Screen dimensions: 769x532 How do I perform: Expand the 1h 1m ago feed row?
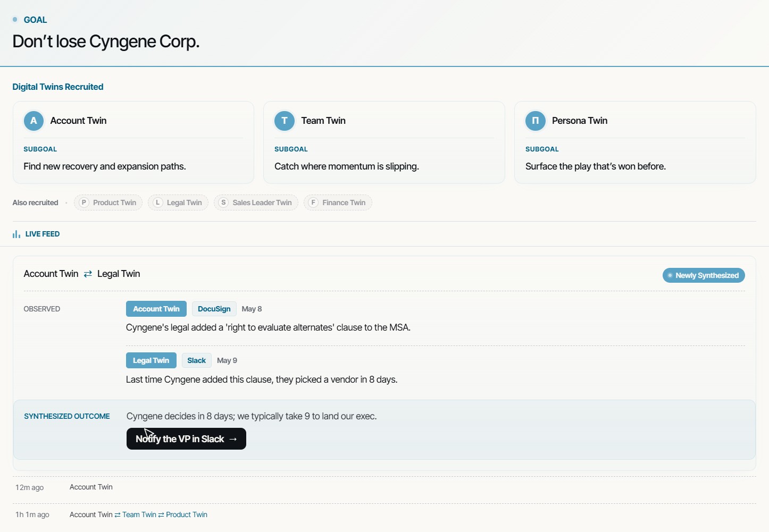384,514
